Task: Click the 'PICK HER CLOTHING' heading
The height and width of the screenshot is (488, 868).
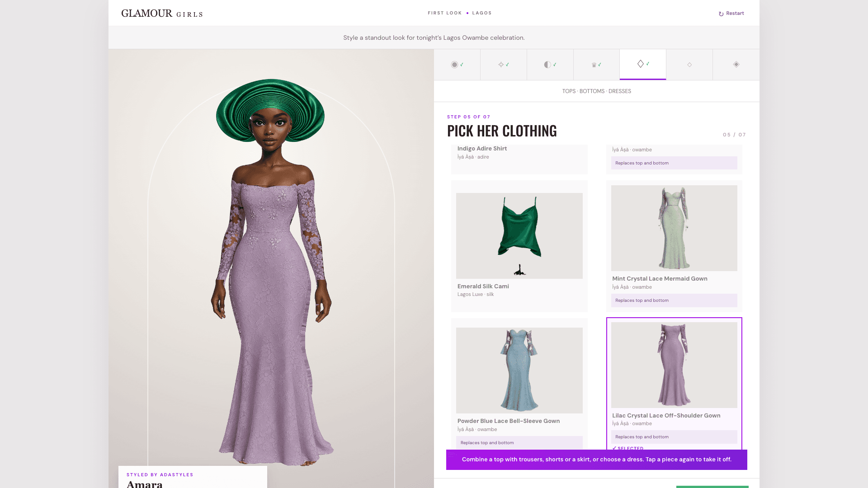Action: pyautogui.click(x=502, y=131)
